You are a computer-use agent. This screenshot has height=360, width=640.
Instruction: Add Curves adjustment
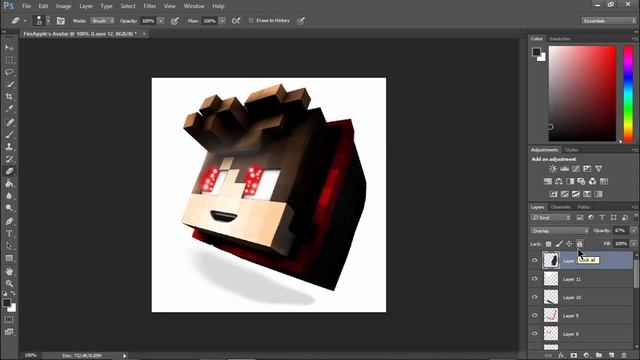(x=576, y=169)
